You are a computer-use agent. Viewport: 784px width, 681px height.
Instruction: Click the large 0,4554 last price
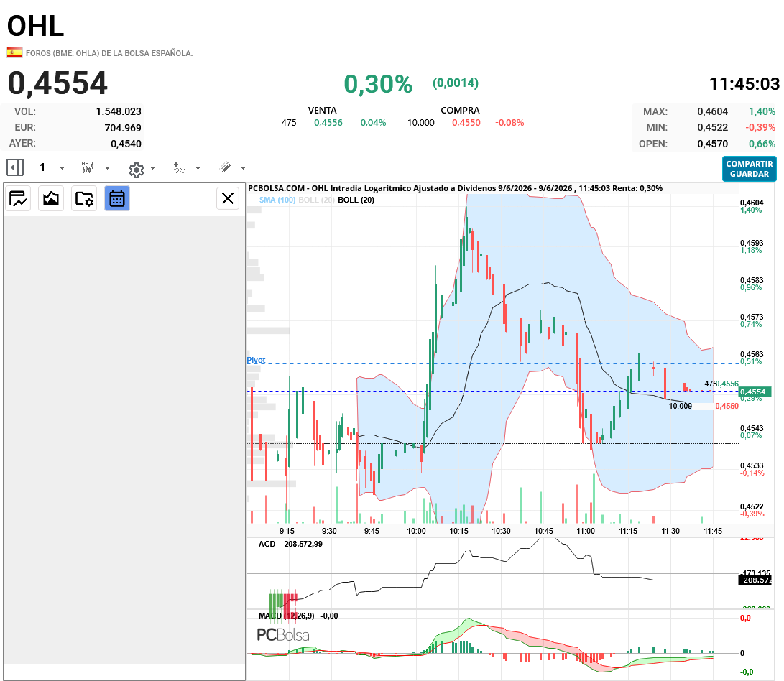57,83
